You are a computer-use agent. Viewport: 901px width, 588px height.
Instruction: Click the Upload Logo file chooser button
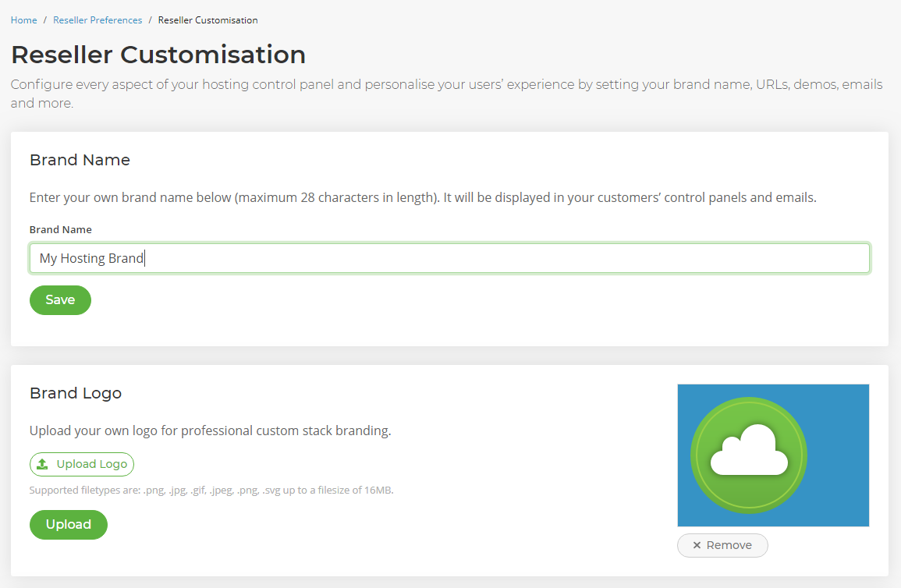point(82,464)
